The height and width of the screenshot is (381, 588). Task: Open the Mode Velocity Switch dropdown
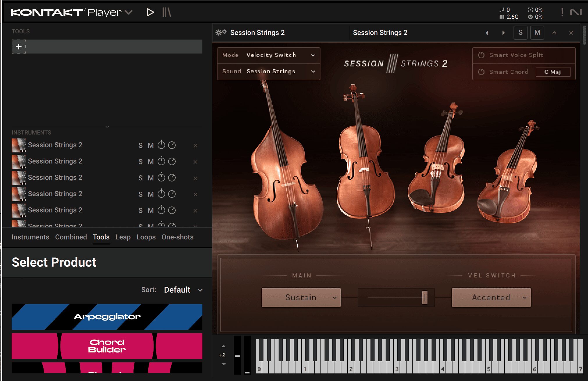click(x=268, y=55)
